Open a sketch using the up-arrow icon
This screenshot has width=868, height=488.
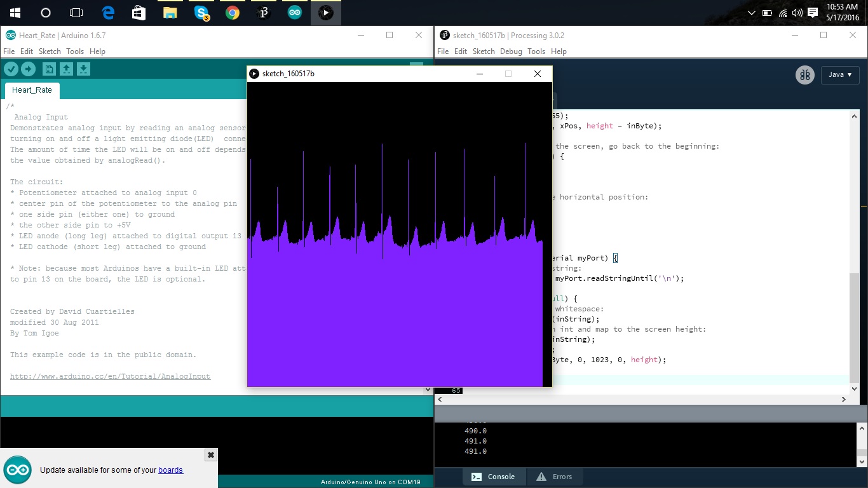66,69
